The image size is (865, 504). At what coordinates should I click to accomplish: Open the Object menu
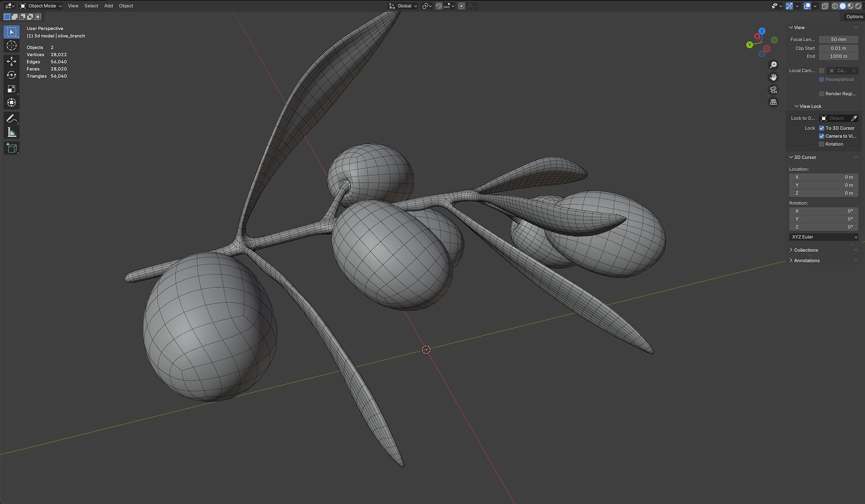pos(126,6)
